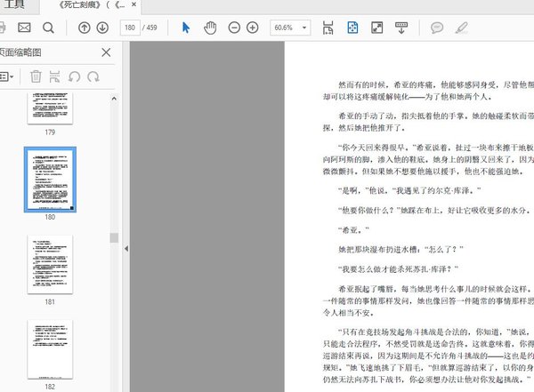Screen dimensions: 534x392
Task: Add a comment speech bubble
Action: (x=437, y=28)
